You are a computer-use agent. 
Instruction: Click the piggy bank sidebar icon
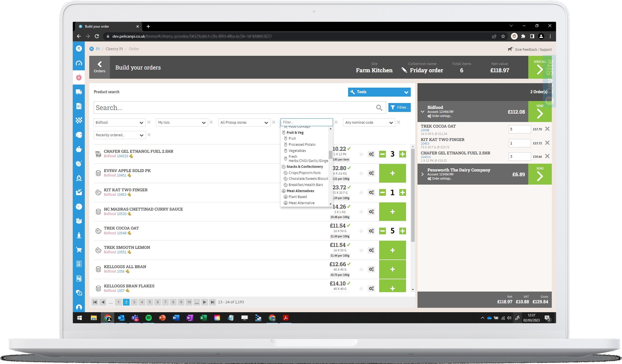click(79, 149)
